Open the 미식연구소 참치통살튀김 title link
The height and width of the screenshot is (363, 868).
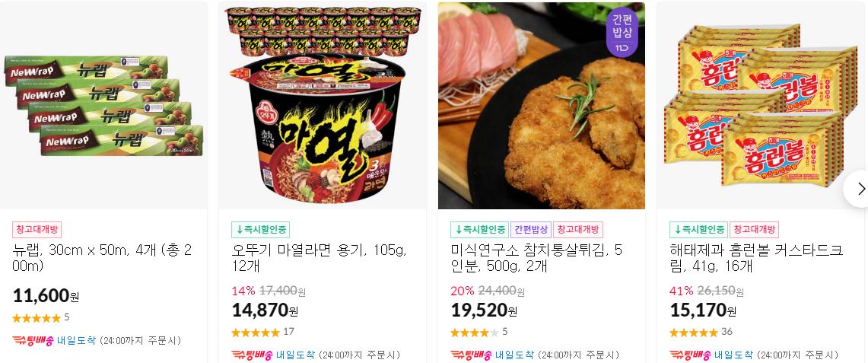point(536,258)
